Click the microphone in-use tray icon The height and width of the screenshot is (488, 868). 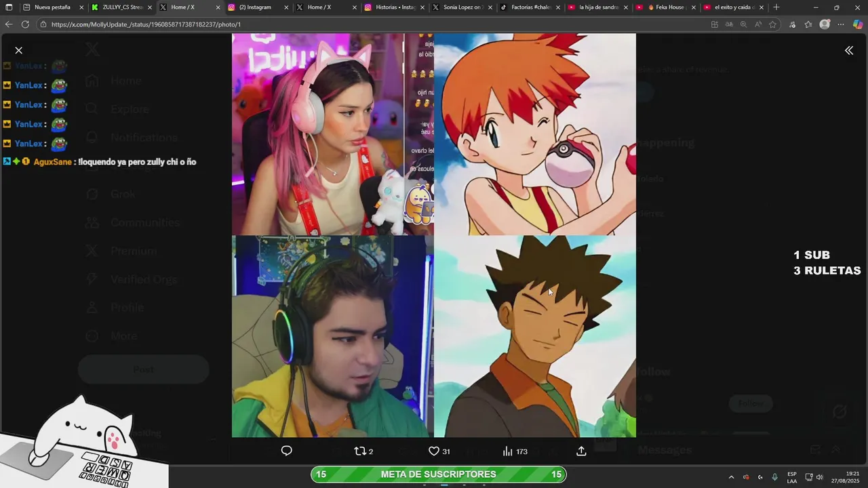tap(775, 477)
